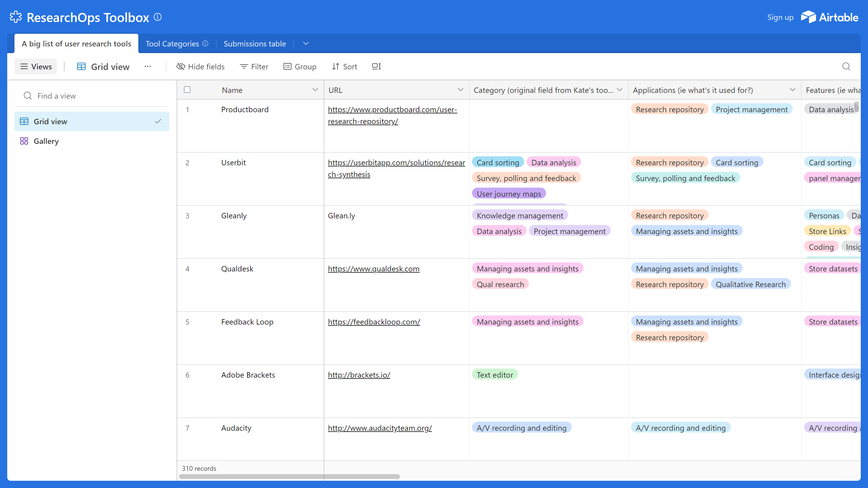The height and width of the screenshot is (488, 868).
Task: Open the Qualdesk website link
Action: point(373,269)
